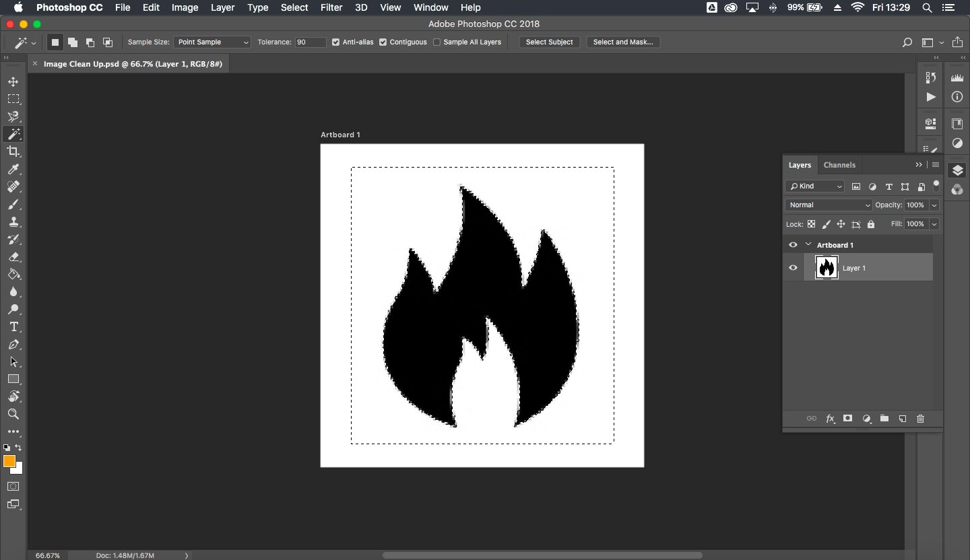Hide Layer 1 visibility eye
This screenshot has width=970, height=560.
tap(793, 268)
